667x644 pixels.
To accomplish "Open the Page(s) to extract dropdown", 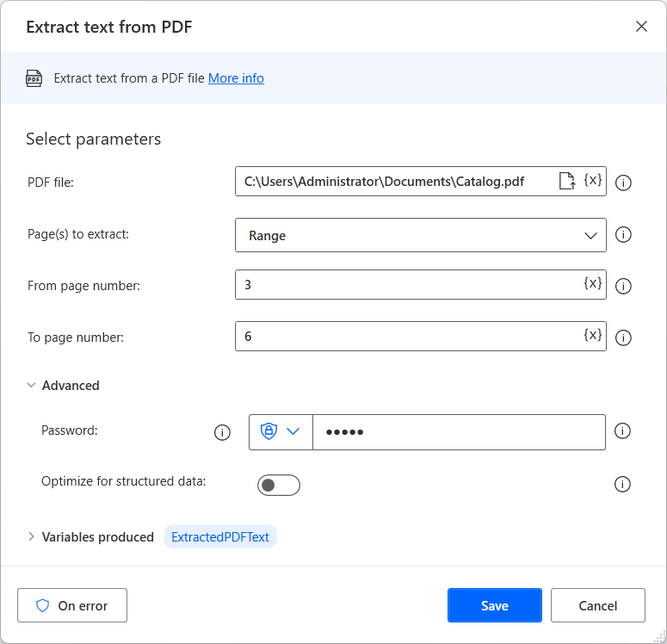I will [x=421, y=235].
